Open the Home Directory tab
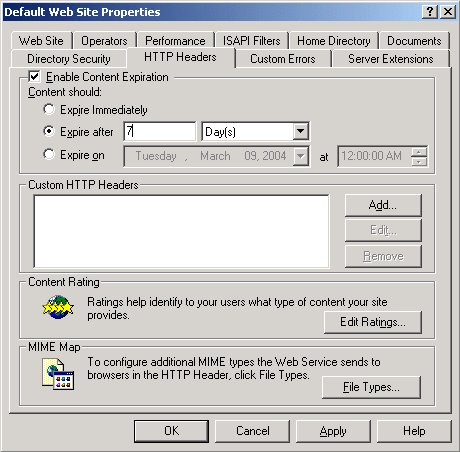Image resolution: width=460 pixels, height=452 pixels. [x=334, y=41]
